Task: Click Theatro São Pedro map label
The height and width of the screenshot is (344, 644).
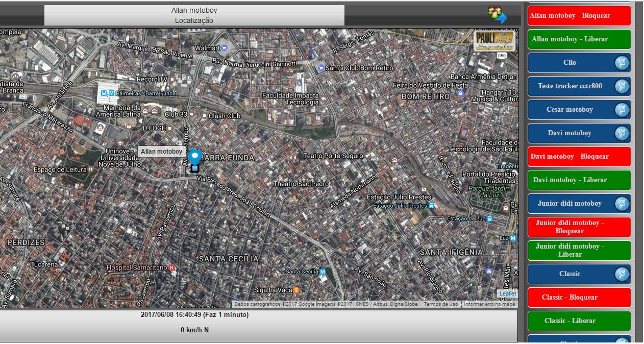Action: pos(301,184)
